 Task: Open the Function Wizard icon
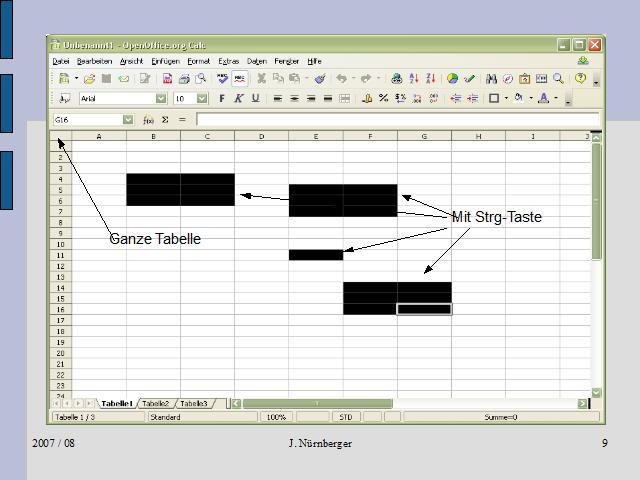149,120
